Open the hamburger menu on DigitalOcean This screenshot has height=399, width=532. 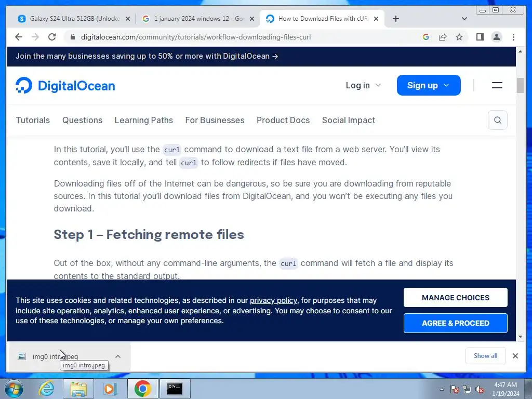point(497,85)
